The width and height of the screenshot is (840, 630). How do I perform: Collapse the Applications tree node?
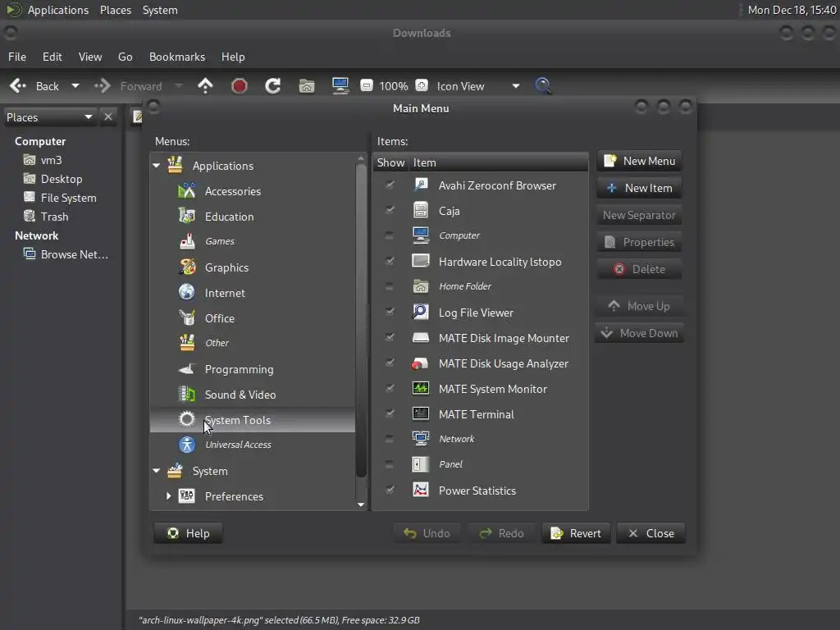(x=157, y=166)
